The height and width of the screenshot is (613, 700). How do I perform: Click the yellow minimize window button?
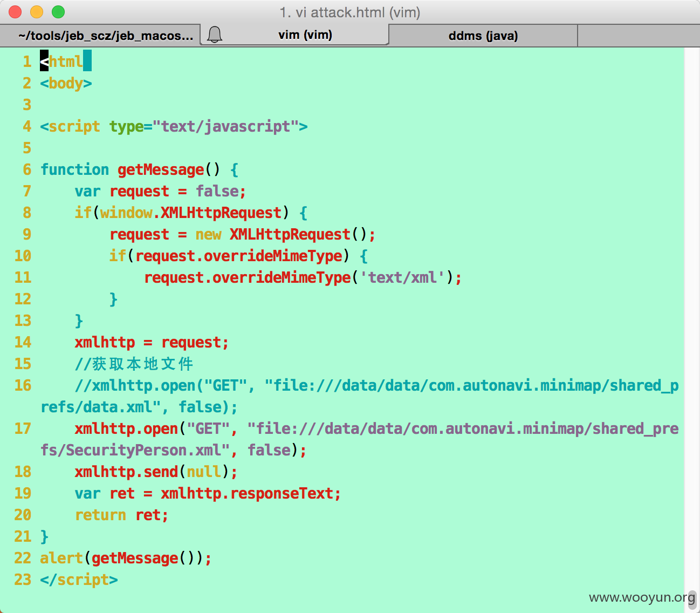pos(37,12)
